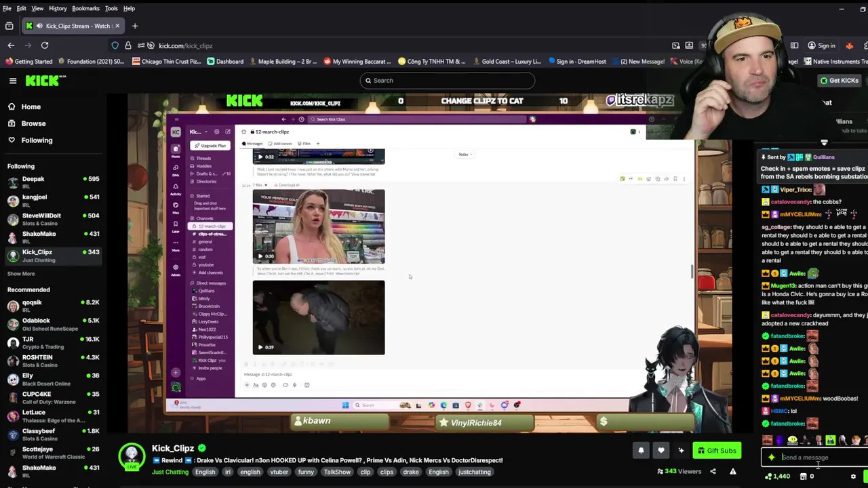The image size is (868, 488).
Task: Open a new browser tab
Action: 135,26
